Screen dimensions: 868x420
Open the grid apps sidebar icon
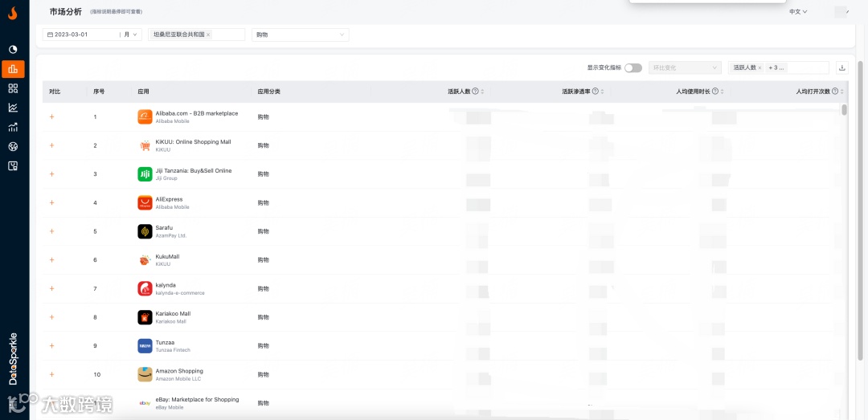[14, 88]
